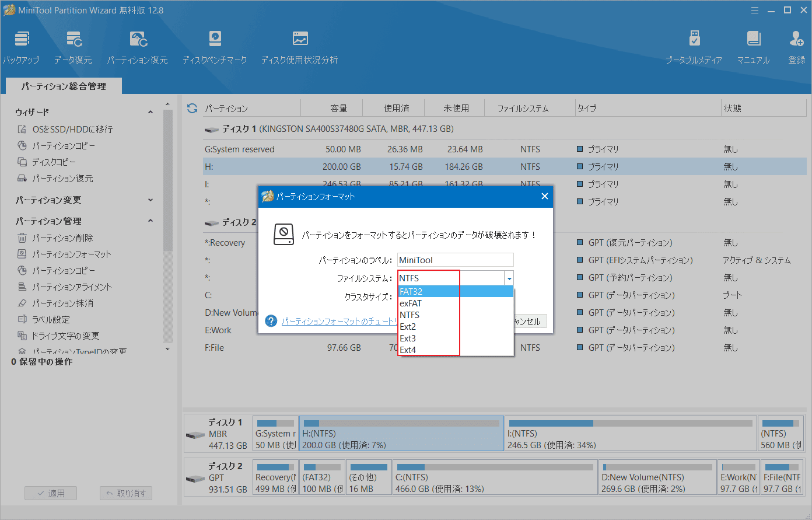
Task: Select Ext2 file system option
Action: pyautogui.click(x=456, y=327)
